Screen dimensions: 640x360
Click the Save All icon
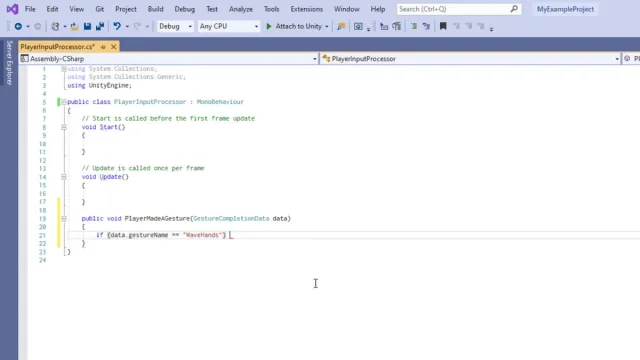click(x=100, y=27)
